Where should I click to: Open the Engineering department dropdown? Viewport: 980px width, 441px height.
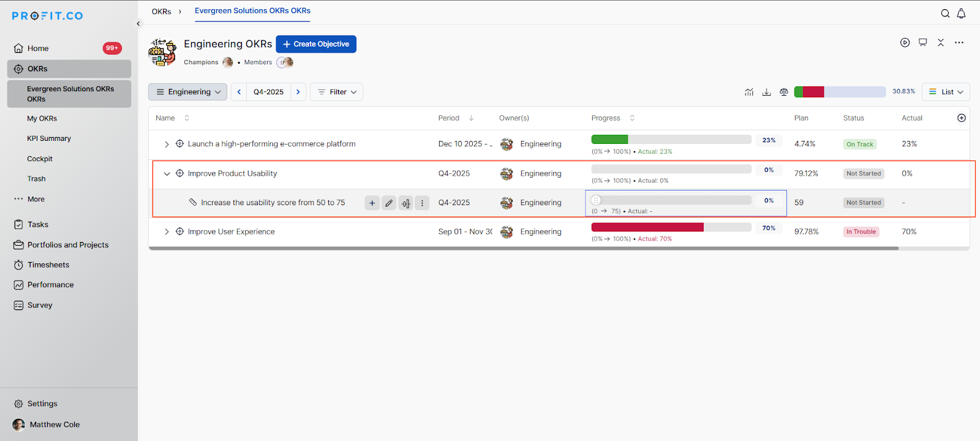187,92
